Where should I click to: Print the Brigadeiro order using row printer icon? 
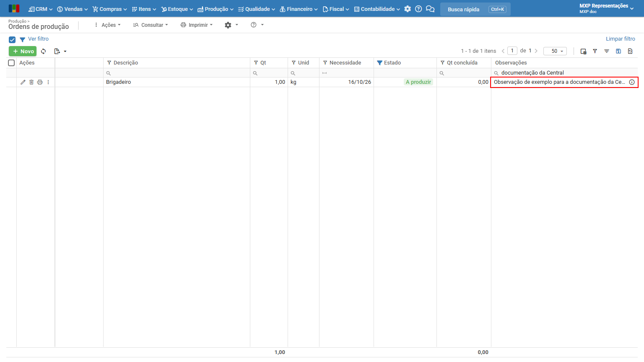(40, 82)
